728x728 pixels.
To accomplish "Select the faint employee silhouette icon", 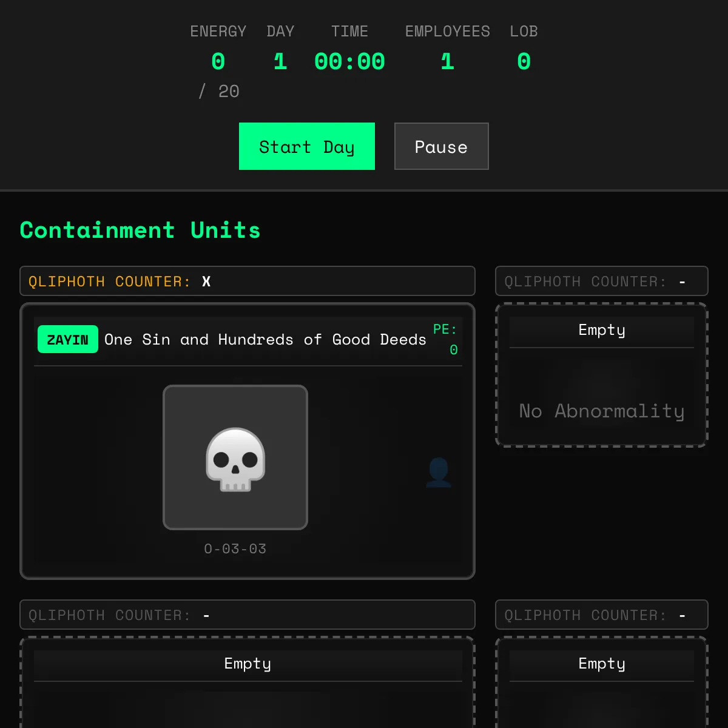I will point(439,473).
